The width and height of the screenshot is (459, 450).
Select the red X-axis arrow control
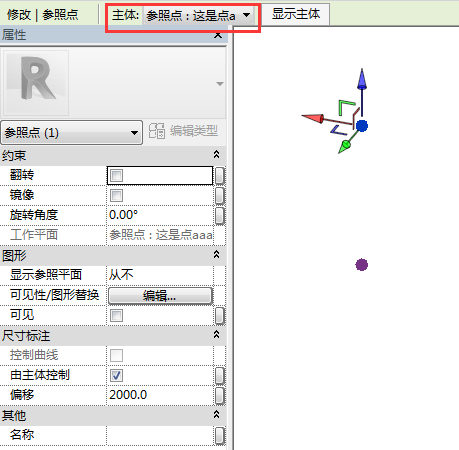coord(313,118)
